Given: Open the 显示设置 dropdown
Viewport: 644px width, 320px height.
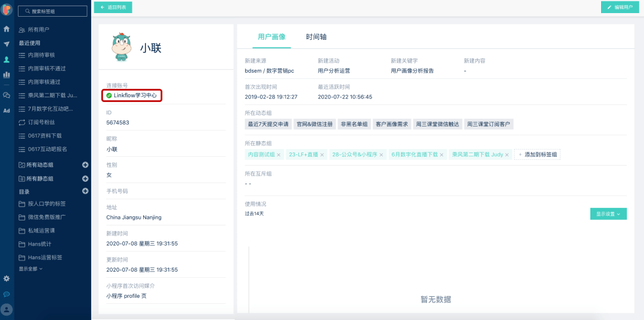Looking at the screenshot, I should click(608, 214).
